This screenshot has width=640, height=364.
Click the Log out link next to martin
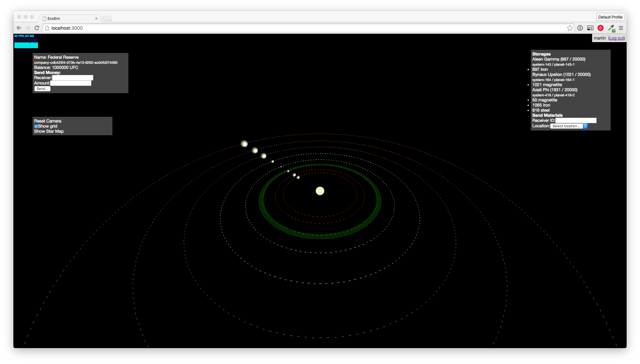616,38
